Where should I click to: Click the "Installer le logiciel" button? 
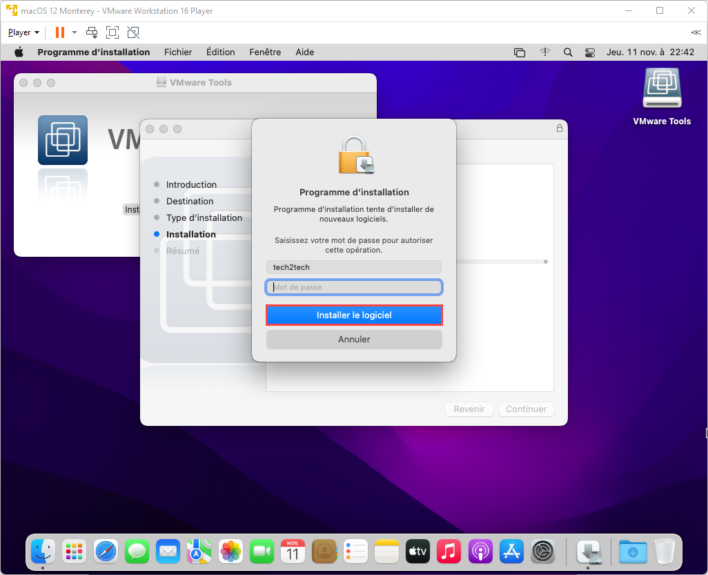(354, 315)
